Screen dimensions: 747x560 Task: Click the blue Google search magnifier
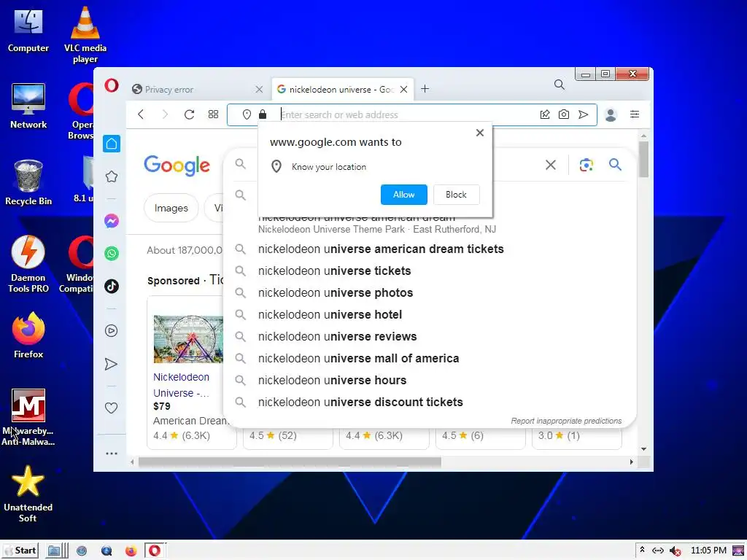pyautogui.click(x=615, y=165)
